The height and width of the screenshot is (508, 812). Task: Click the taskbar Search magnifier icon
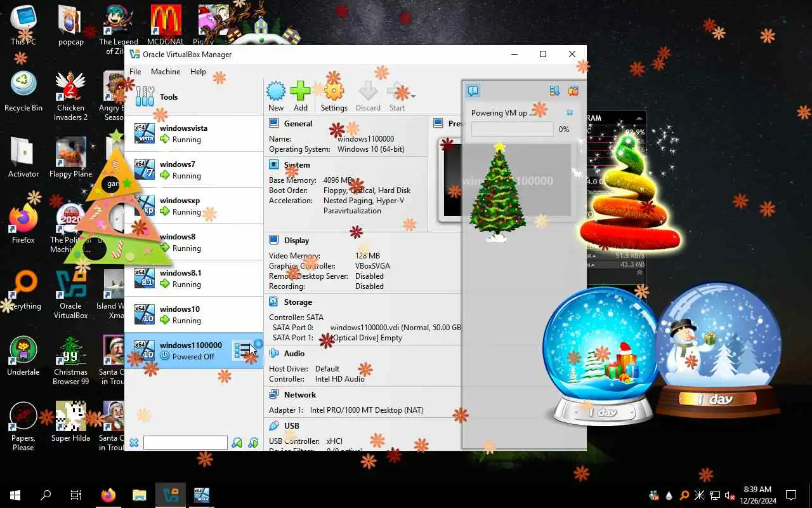pos(46,495)
